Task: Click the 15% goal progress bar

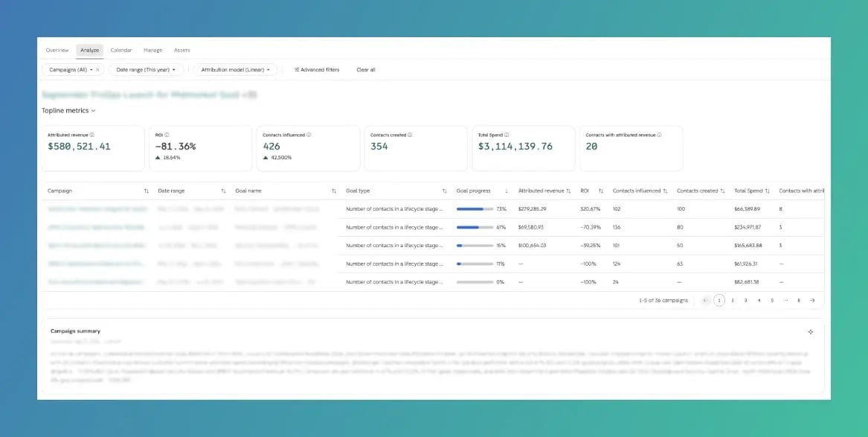Action: (475, 246)
